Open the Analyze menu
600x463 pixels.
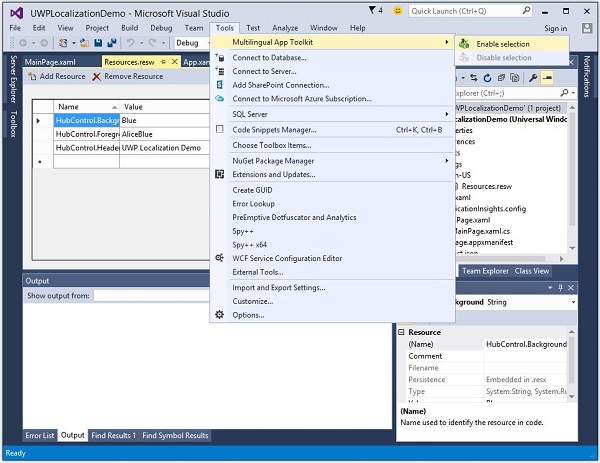(285, 28)
